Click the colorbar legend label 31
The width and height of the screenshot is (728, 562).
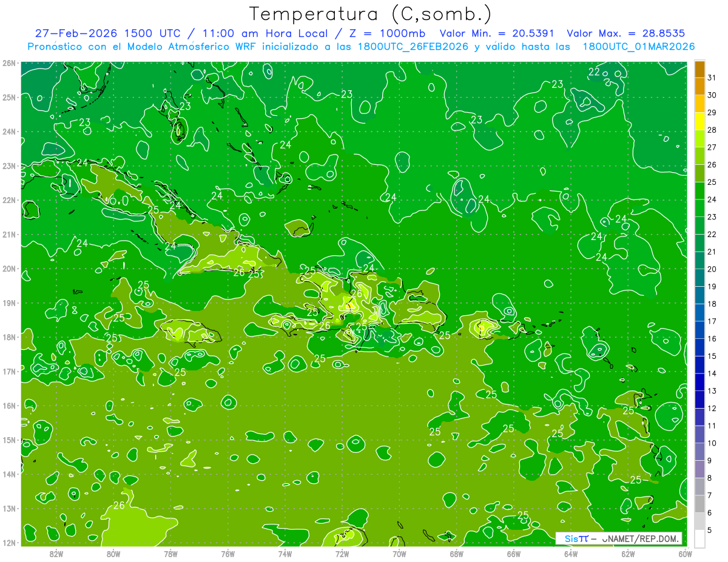click(712, 78)
